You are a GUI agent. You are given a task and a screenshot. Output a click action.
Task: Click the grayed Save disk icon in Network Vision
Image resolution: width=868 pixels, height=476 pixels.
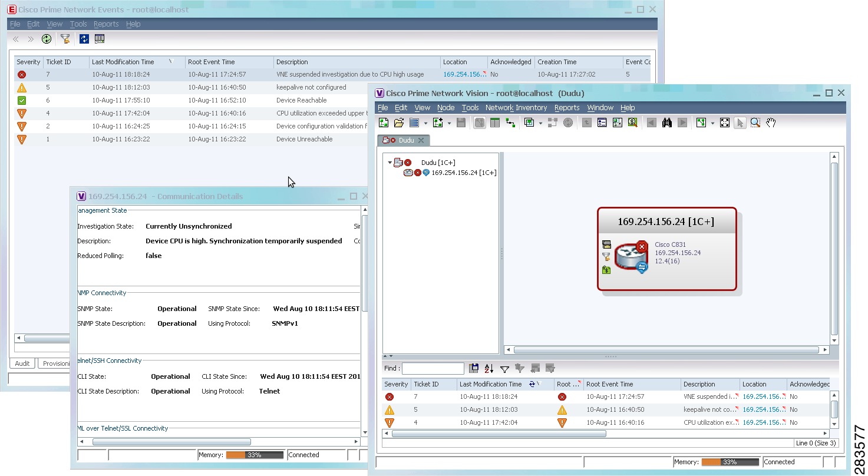pos(461,123)
